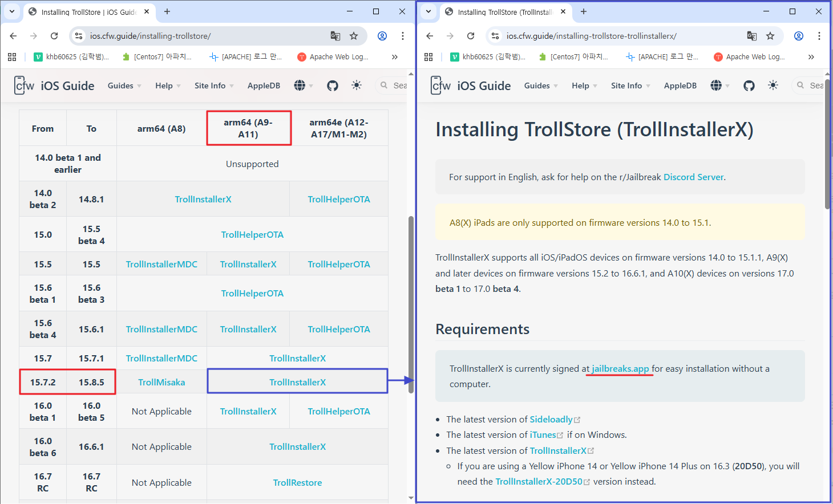Click back arrow in left browser window

13,36
